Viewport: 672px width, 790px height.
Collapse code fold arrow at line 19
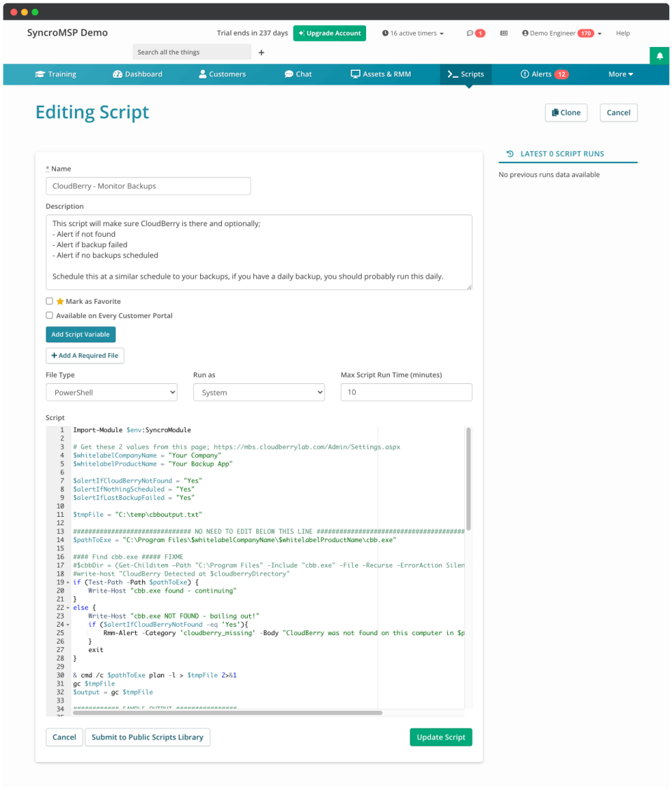point(68,583)
